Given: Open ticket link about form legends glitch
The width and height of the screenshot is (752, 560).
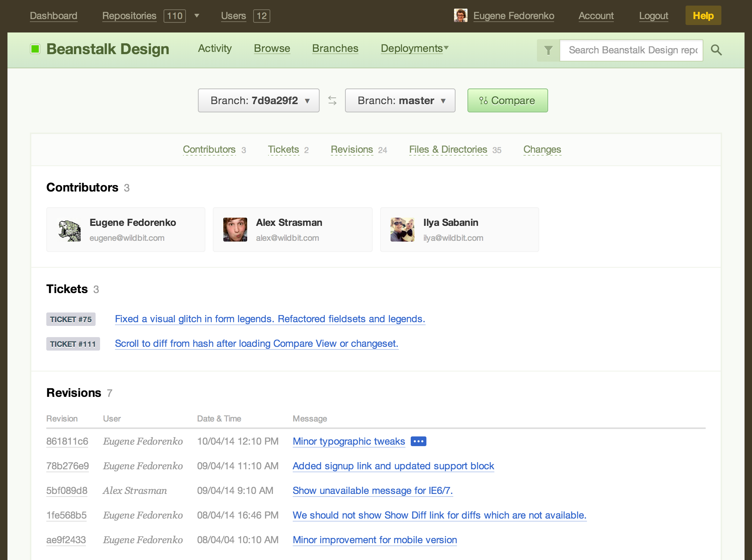Looking at the screenshot, I should click(x=270, y=319).
